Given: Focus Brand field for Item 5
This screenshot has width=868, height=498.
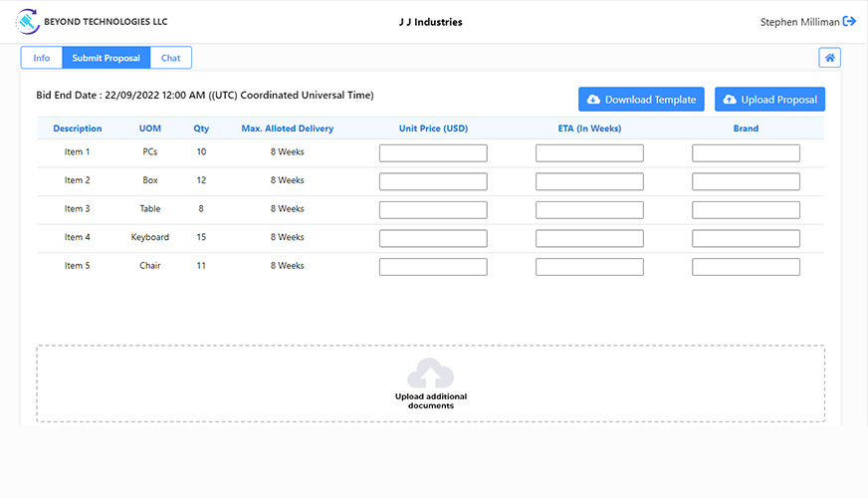Looking at the screenshot, I should [746, 267].
